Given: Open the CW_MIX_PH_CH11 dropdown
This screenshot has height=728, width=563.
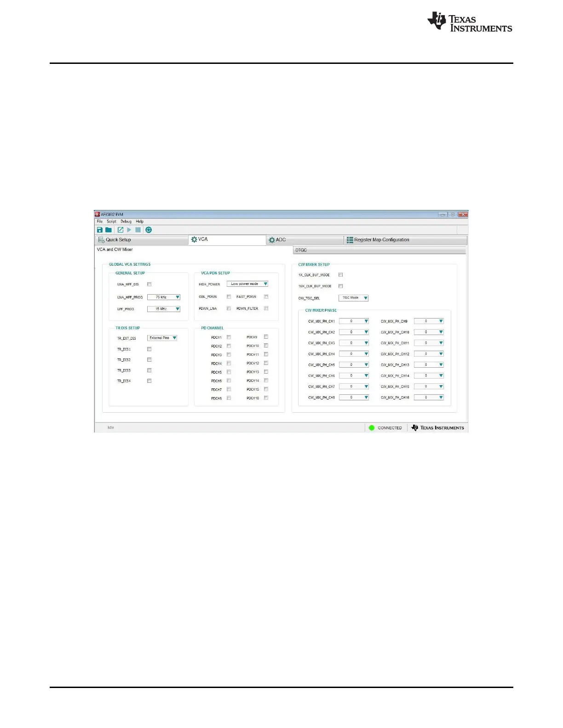Looking at the screenshot, I should click(429, 343).
